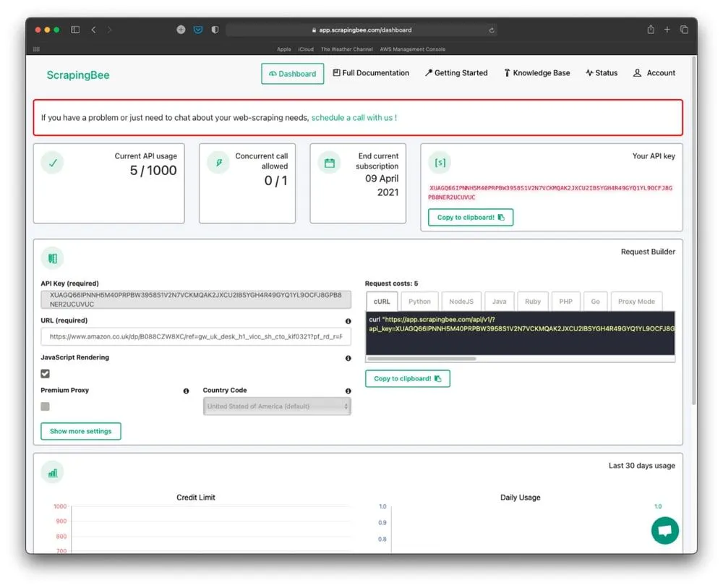Click the lightning icon in Concurrent call card
Viewport: 723px width, 588px height.
[x=218, y=163]
